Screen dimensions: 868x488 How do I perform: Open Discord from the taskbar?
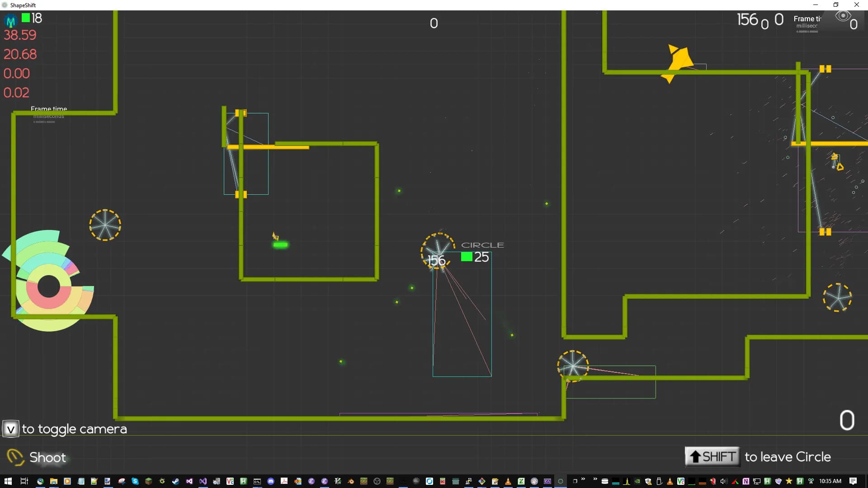coord(271,481)
